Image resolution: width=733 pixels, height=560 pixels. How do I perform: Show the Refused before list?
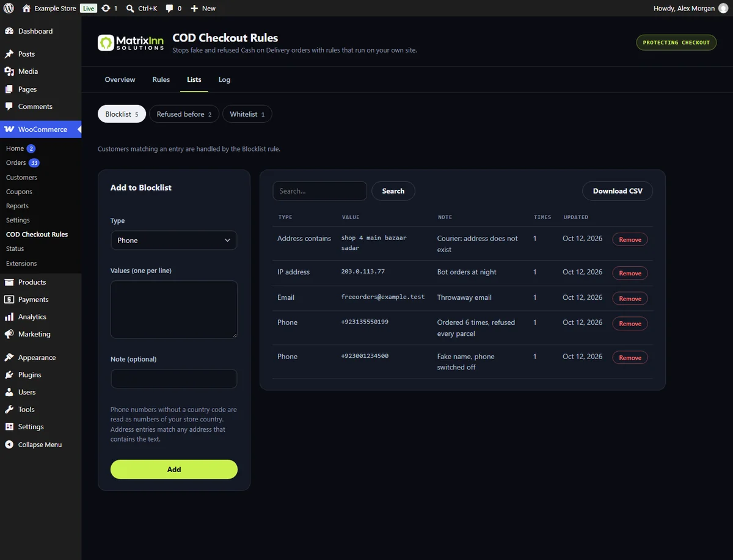[184, 114]
